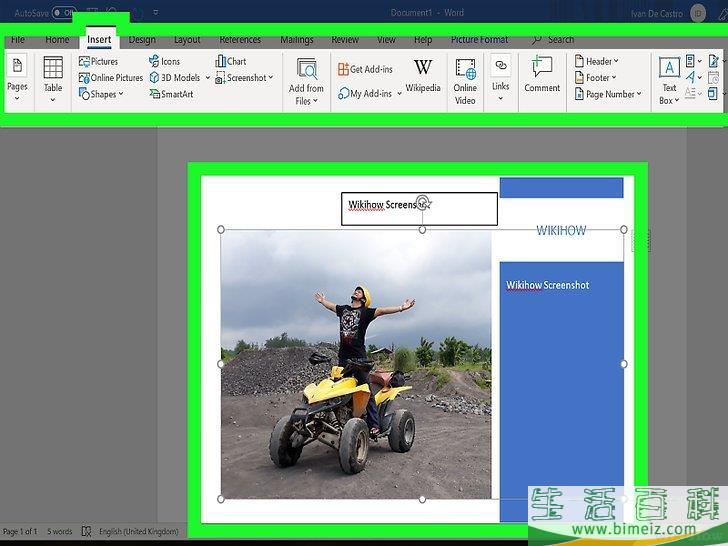Switch to the Review tab
This screenshot has height=546, width=728.
345,40
